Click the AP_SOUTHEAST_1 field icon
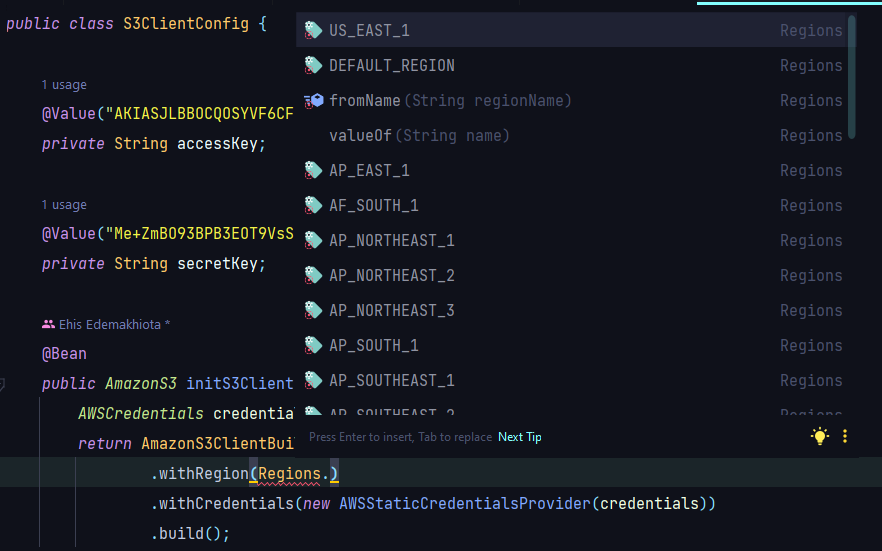 313,380
